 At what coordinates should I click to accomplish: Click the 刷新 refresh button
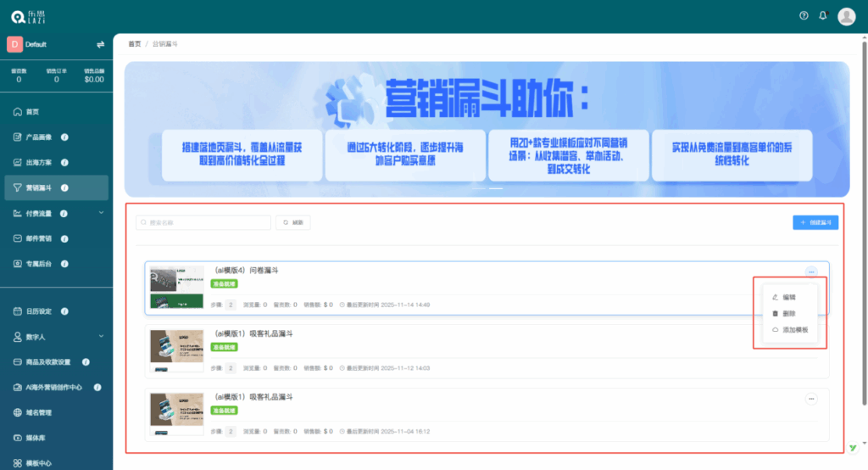293,222
